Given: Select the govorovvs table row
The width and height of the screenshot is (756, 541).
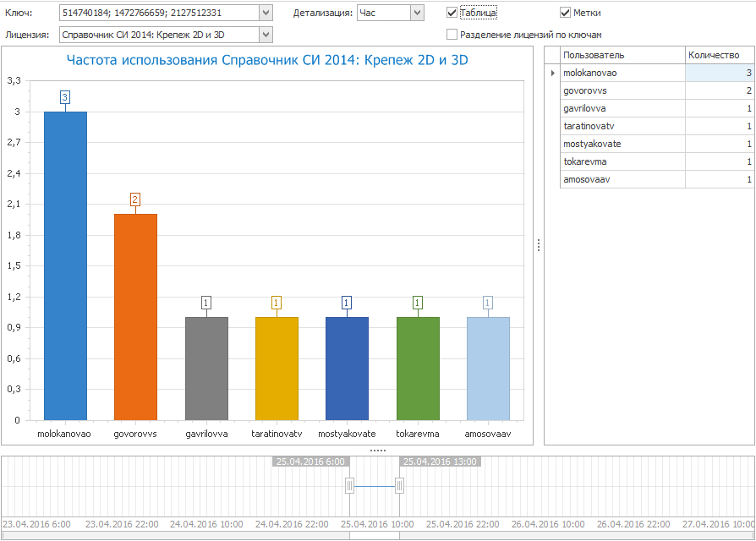Looking at the screenshot, I should pyautogui.click(x=622, y=91).
